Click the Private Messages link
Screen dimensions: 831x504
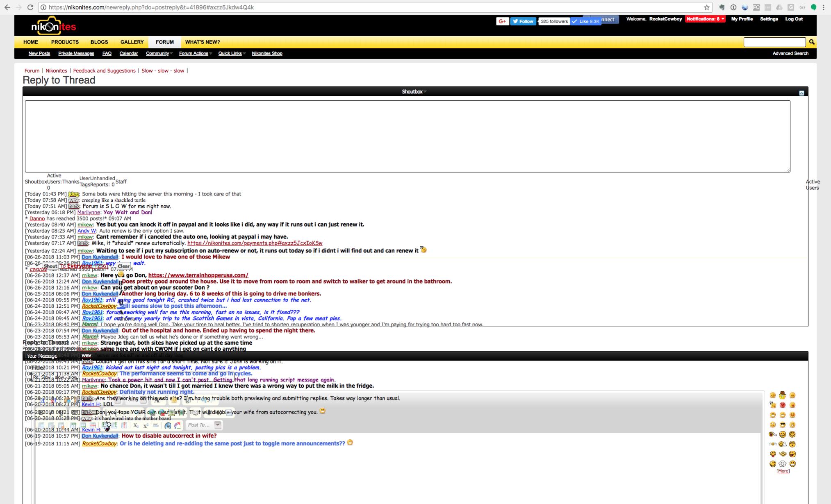pos(76,53)
